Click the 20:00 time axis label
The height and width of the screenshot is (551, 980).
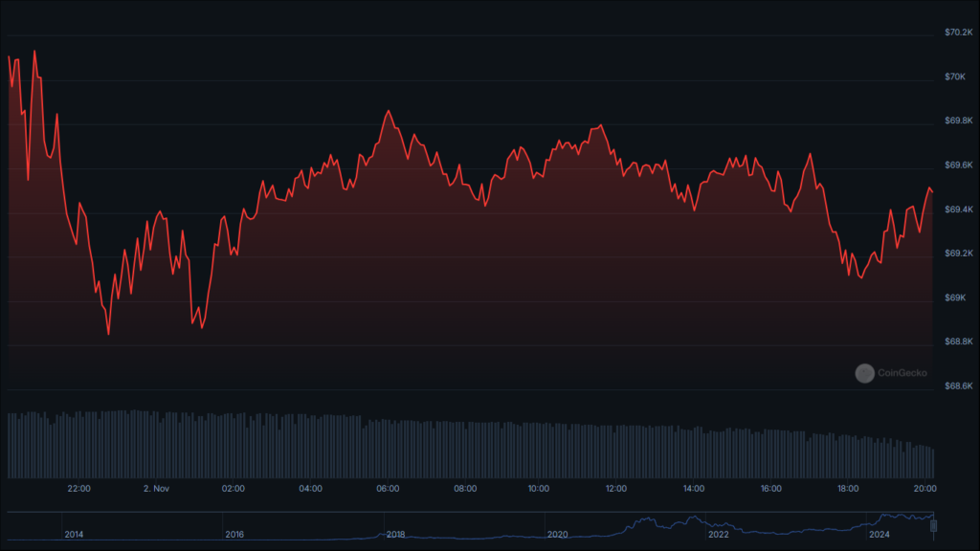[x=925, y=489]
